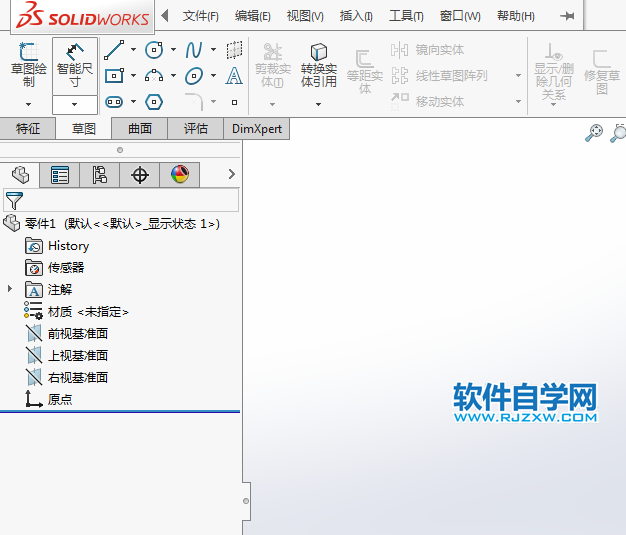Open the Circle tool dropdown arrow
The height and width of the screenshot is (535, 626).
point(173,50)
